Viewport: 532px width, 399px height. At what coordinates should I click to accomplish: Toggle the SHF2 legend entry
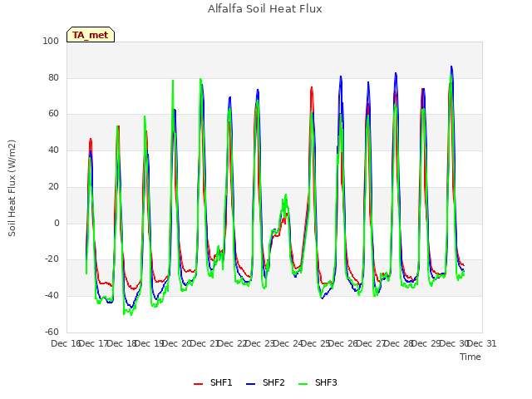(265, 382)
